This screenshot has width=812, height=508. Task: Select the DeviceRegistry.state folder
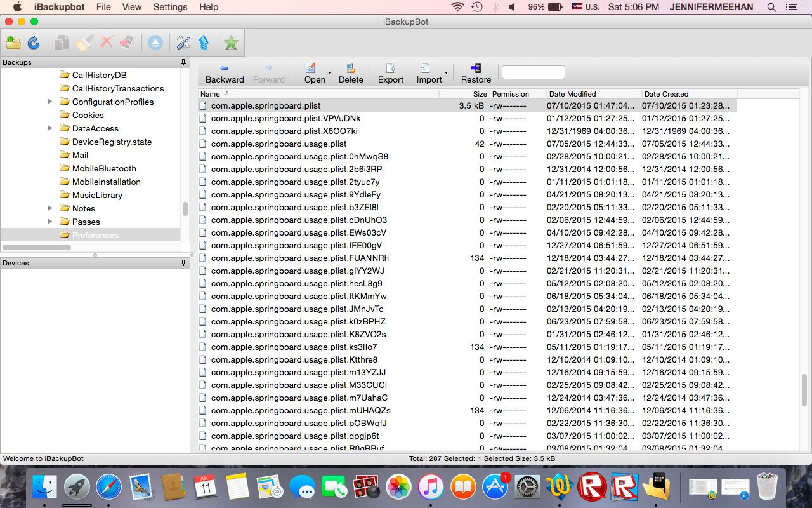coord(112,142)
